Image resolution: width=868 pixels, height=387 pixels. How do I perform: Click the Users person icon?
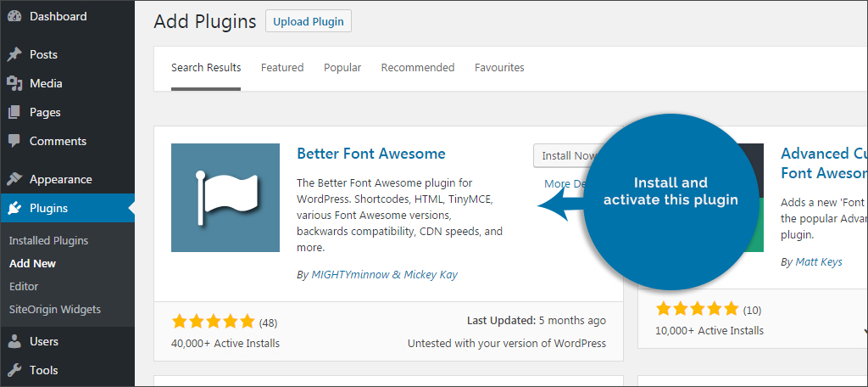14,341
